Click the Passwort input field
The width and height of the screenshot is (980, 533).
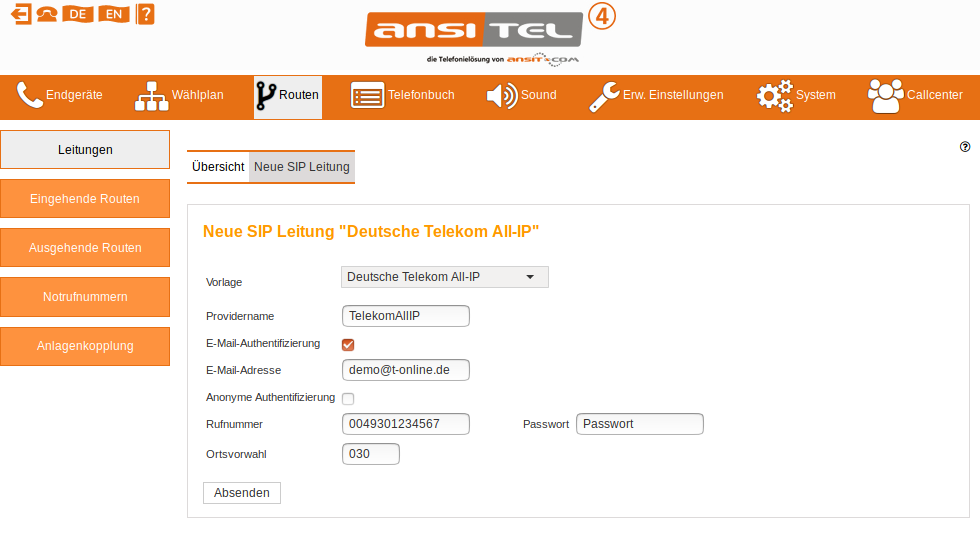click(x=640, y=424)
